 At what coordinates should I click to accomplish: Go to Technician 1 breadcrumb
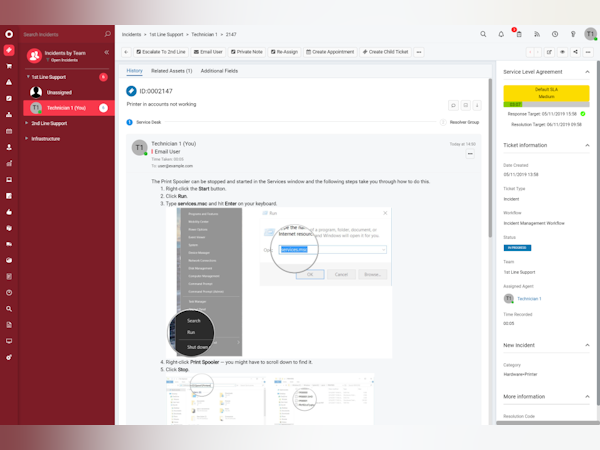(x=204, y=34)
